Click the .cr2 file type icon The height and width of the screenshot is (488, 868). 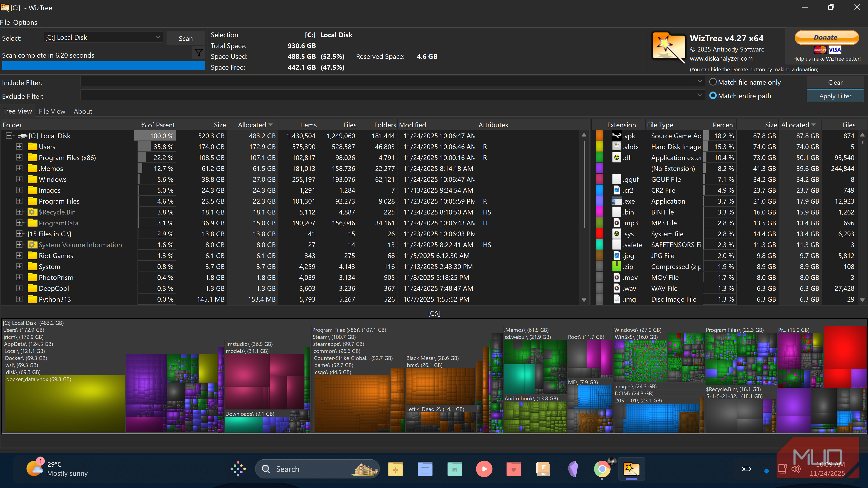(616, 190)
